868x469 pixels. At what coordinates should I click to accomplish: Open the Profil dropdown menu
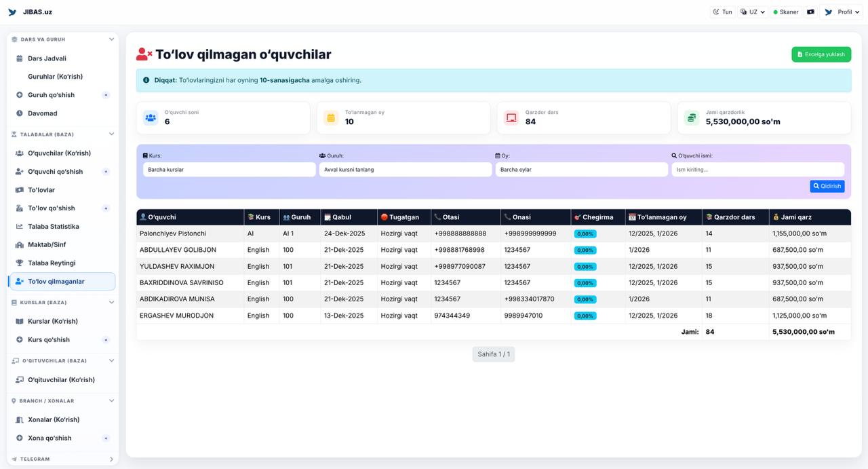(x=842, y=12)
